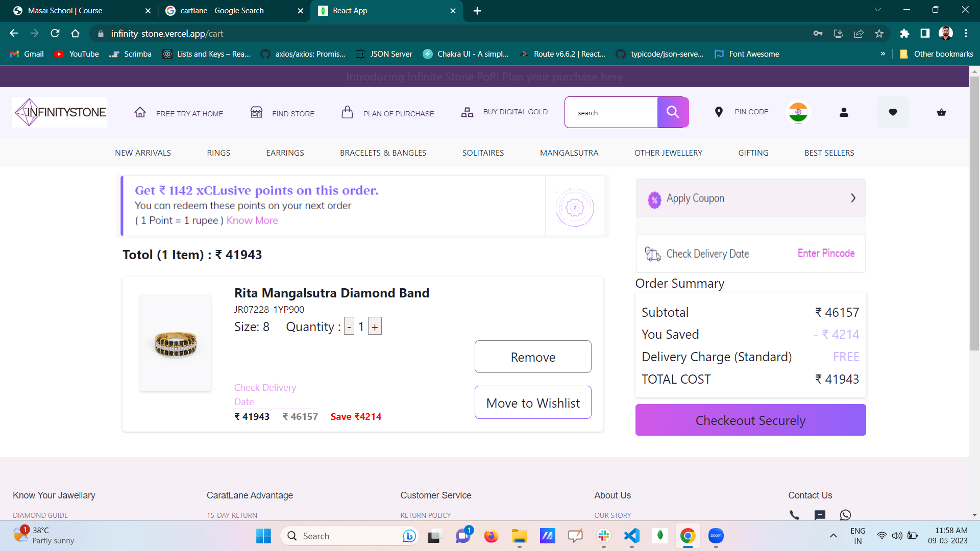Open the shopping basket cart icon
This screenshot has height=551, width=980.
pos(941,112)
